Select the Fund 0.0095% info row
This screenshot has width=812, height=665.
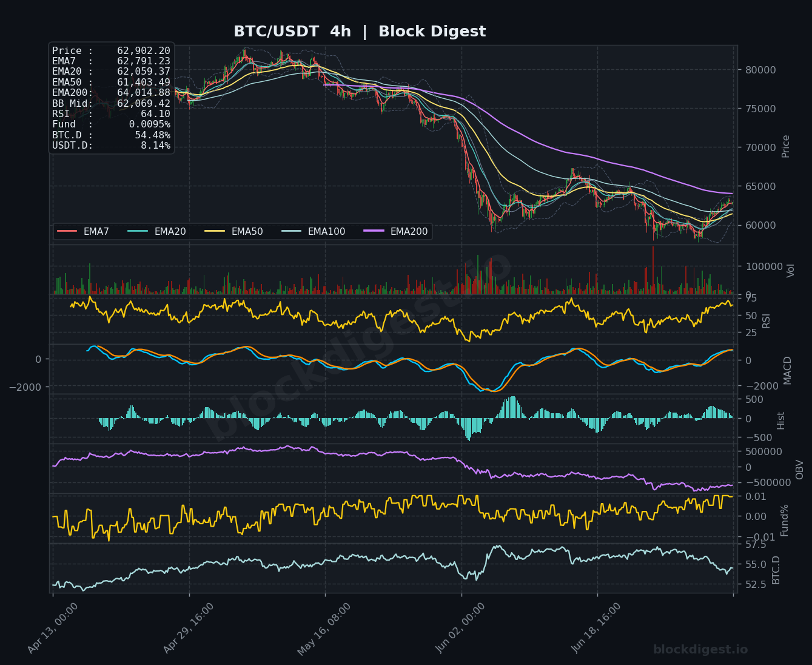point(111,124)
